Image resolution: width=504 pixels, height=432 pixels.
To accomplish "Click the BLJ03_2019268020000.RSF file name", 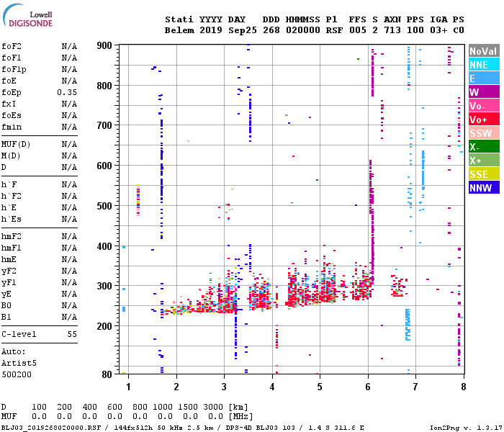I will [51, 428].
